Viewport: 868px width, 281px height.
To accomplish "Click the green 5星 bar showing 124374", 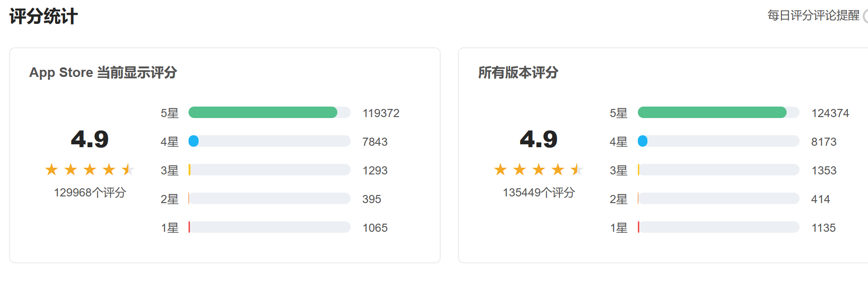I will [712, 112].
